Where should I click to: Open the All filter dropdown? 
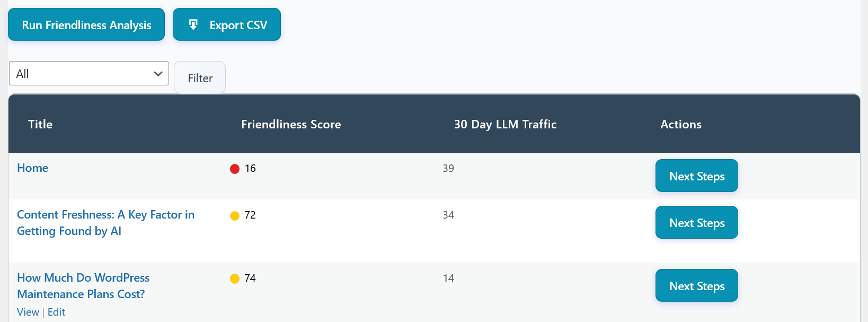pyautogui.click(x=88, y=73)
